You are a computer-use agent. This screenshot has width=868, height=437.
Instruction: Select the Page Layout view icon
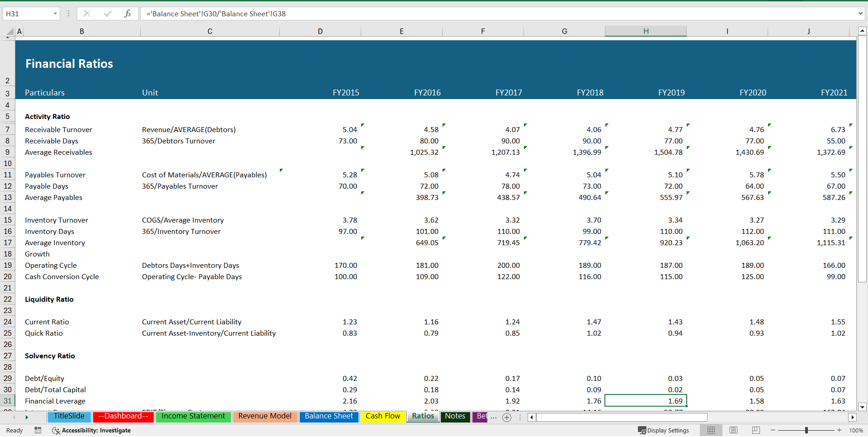[x=733, y=430]
